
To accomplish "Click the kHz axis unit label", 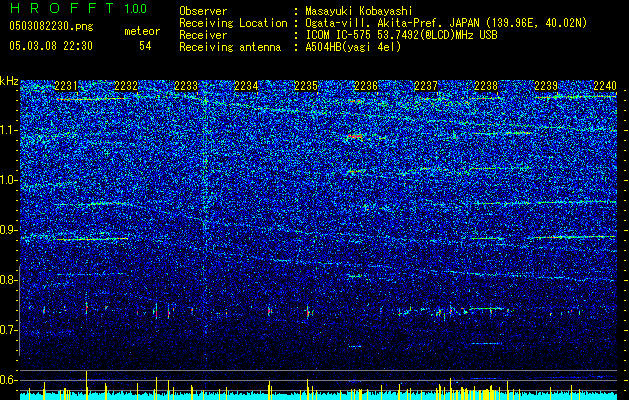I will pyautogui.click(x=9, y=81).
